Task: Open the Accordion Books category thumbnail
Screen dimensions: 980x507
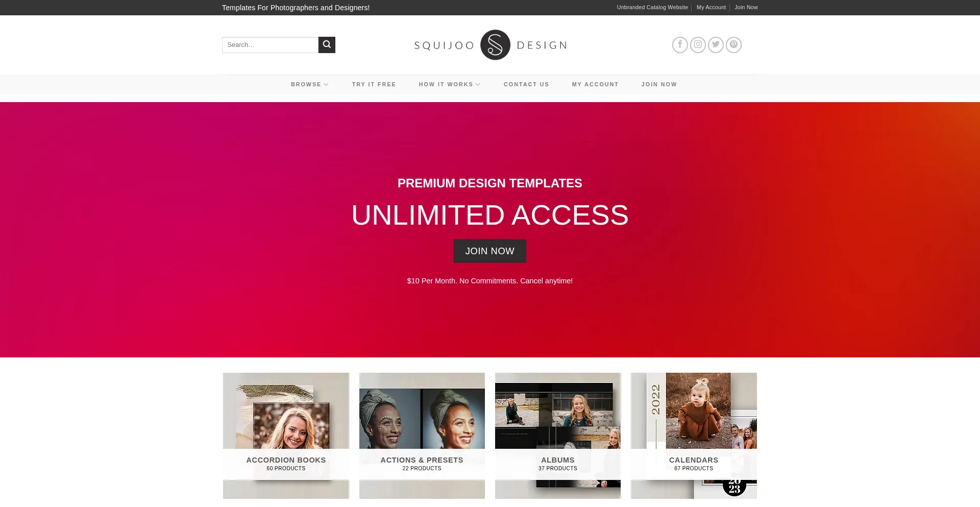Action: pos(286,436)
